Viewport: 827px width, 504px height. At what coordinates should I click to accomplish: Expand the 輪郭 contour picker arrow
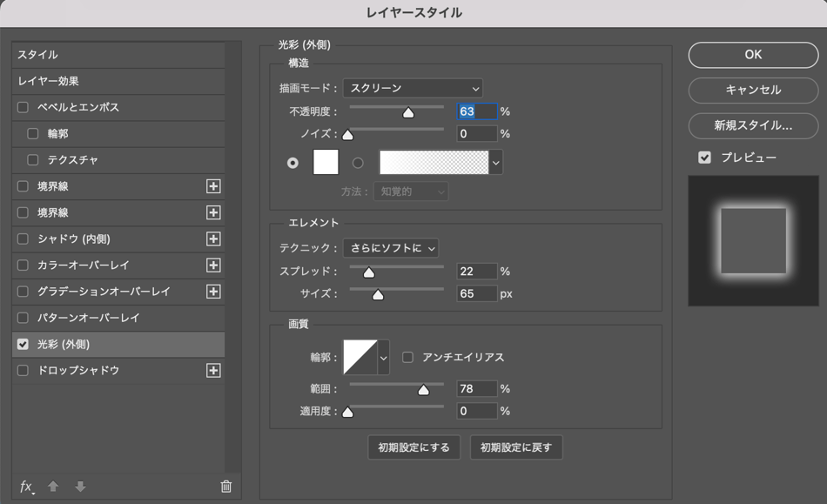point(383,357)
